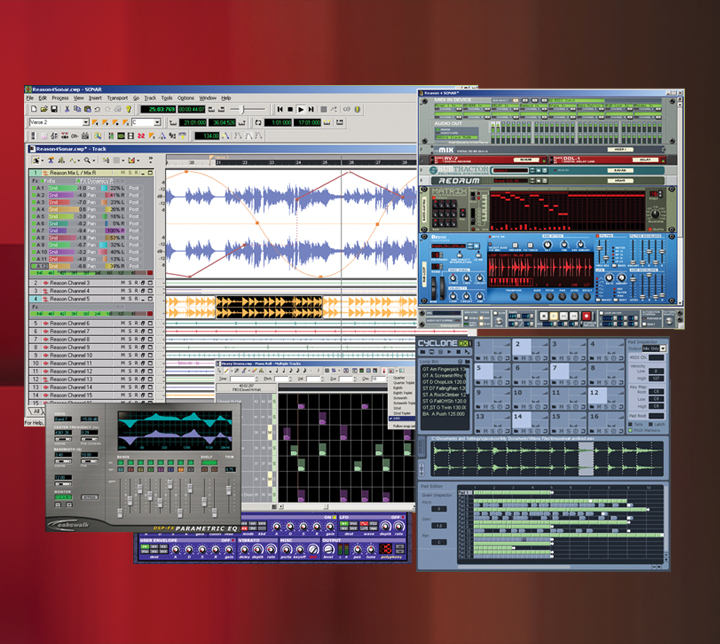Click the magnifier zoom tool in Track view
This screenshot has width=720, height=644.
[87, 160]
